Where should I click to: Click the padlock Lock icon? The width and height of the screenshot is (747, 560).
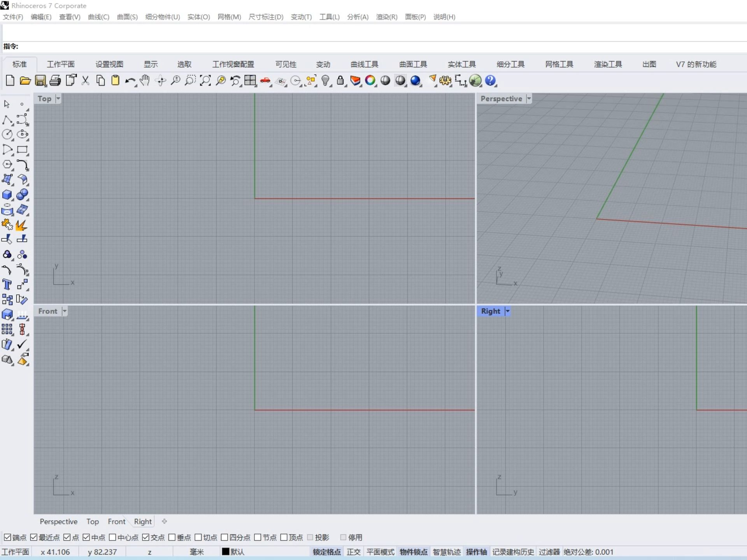point(340,80)
